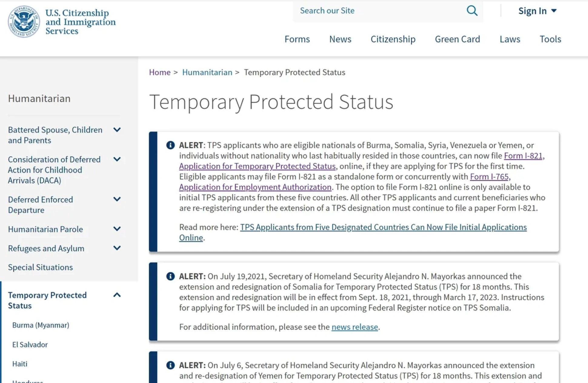This screenshot has height=383, width=588.
Task: Click the info icon in Somalia alert
Action: (x=171, y=276)
